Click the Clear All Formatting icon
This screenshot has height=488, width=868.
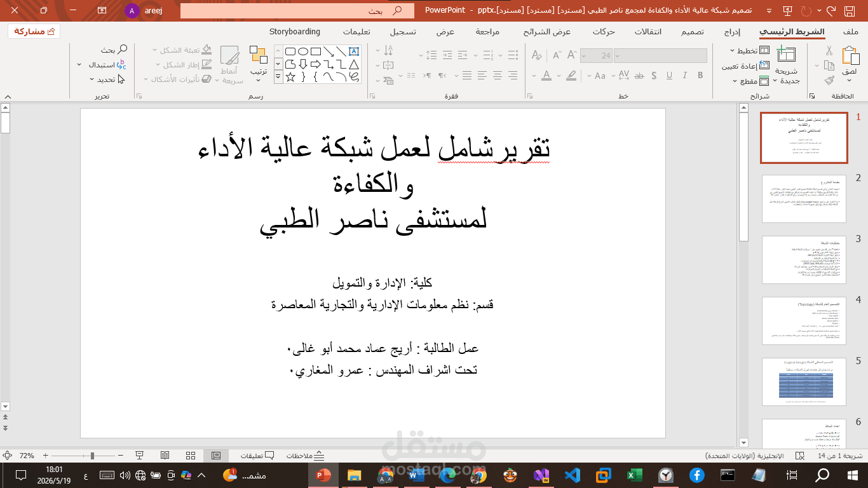point(536,55)
